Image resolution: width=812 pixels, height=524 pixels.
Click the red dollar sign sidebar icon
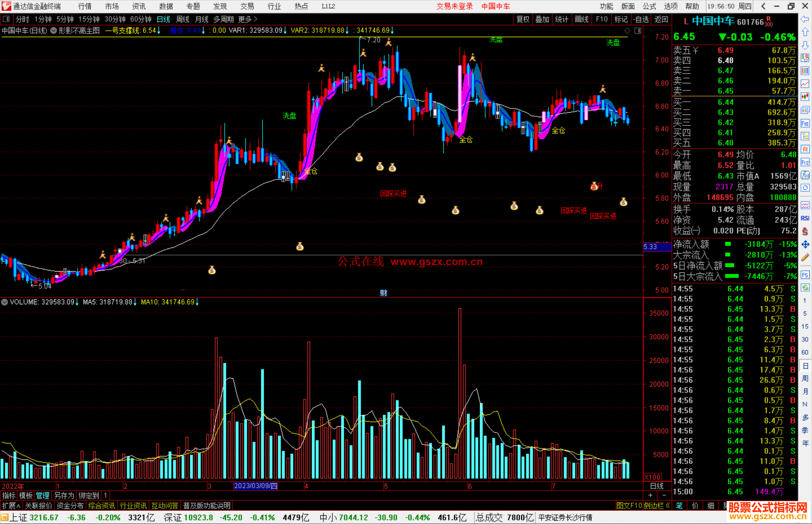(805, 231)
